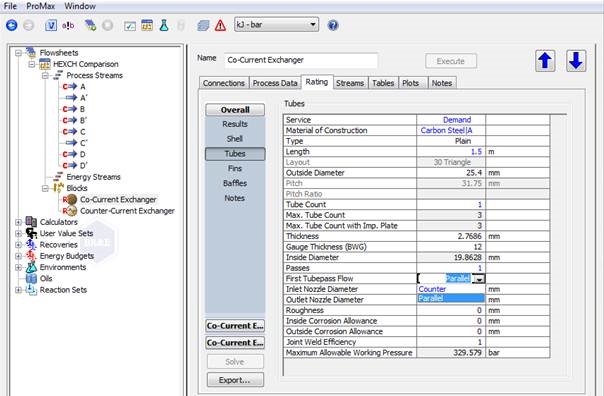Select Results in the rating sidebar

coord(235,124)
